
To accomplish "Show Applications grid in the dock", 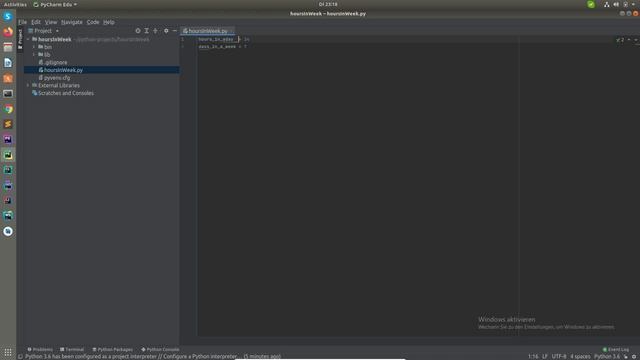I will click(8, 352).
